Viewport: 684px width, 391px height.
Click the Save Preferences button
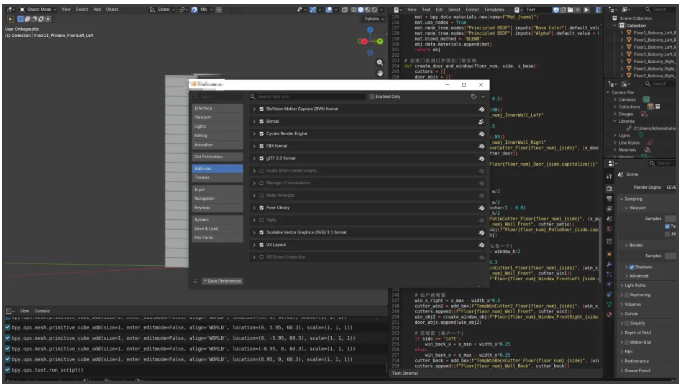pos(222,281)
